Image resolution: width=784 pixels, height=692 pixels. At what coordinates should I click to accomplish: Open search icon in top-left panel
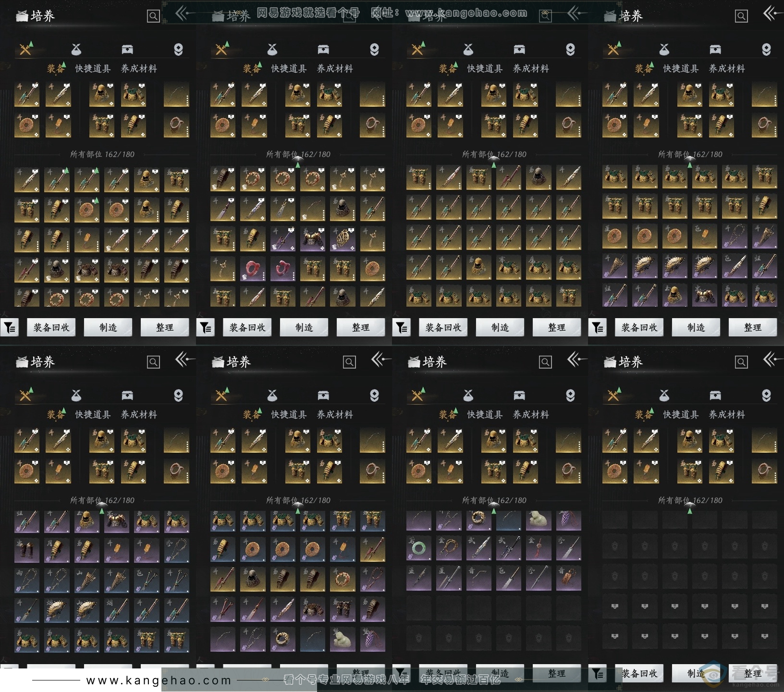pyautogui.click(x=153, y=16)
